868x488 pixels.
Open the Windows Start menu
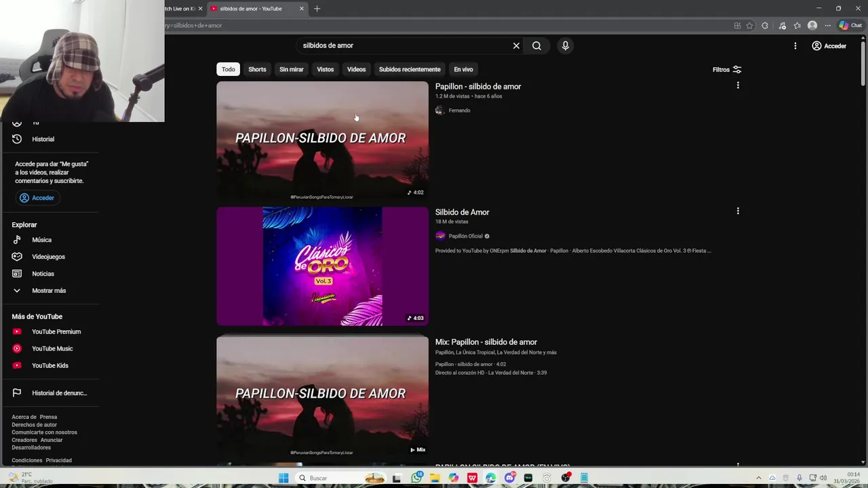[x=283, y=478]
